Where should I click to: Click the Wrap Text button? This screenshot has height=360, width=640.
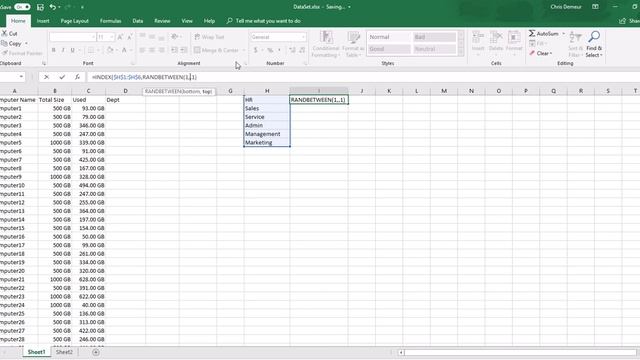[x=209, y=37]
